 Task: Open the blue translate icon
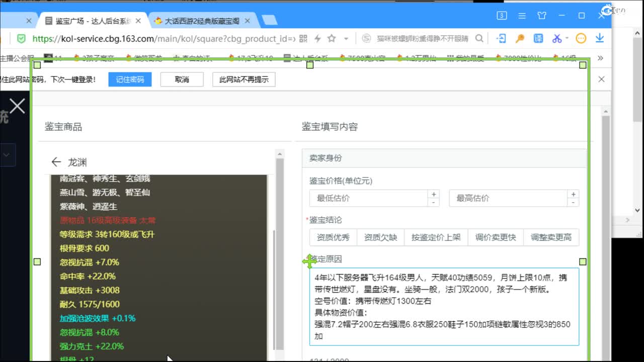tap(538, 38)
